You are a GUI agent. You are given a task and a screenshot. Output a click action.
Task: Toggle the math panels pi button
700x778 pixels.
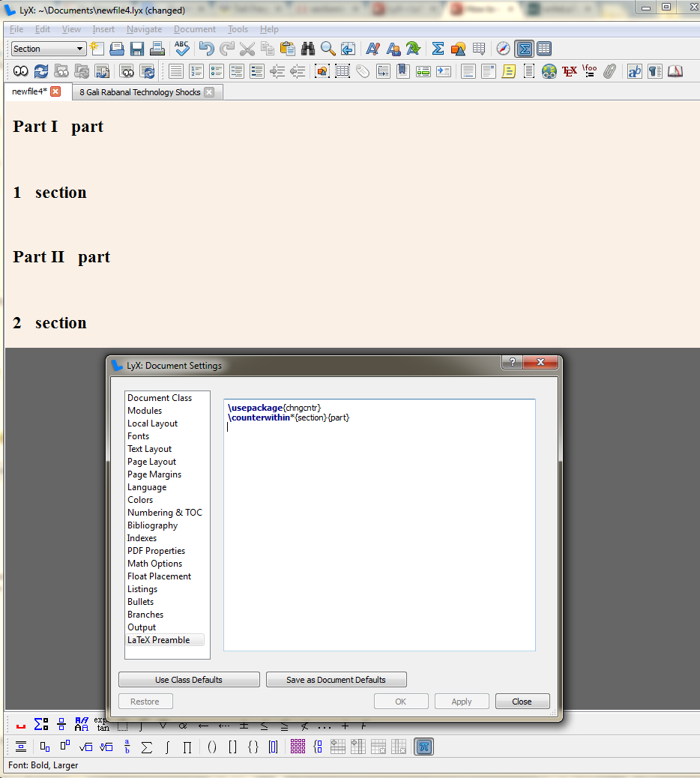click(424, 747)
